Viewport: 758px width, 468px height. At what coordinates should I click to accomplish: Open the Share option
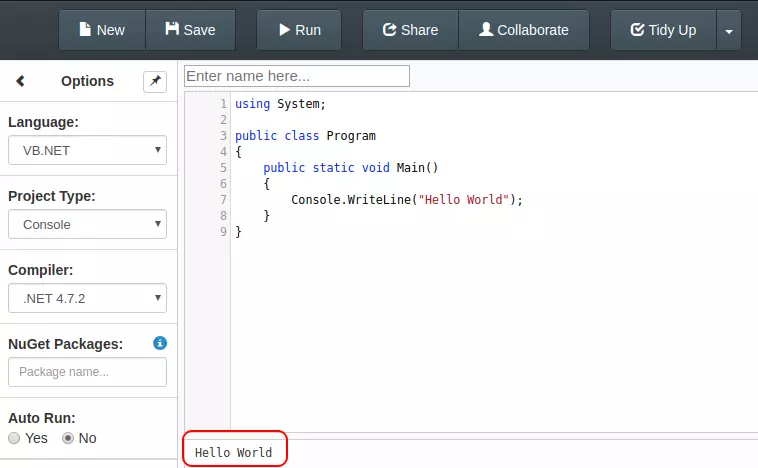pos(410,30)
